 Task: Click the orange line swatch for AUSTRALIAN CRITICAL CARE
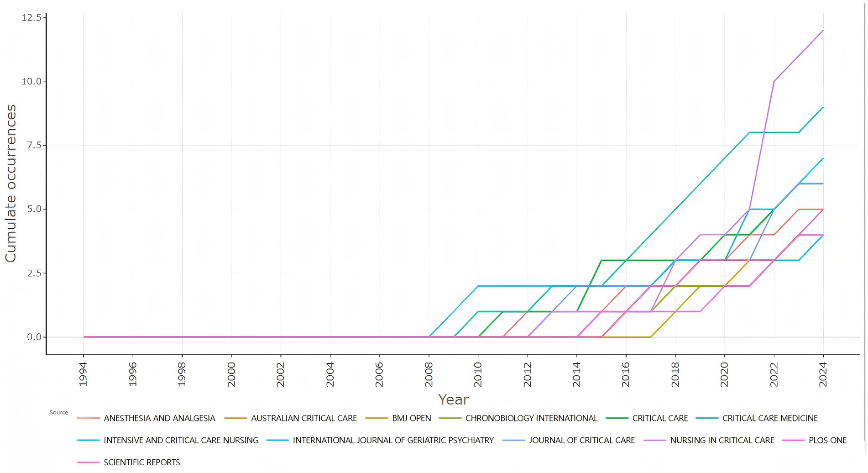point(236,418)
